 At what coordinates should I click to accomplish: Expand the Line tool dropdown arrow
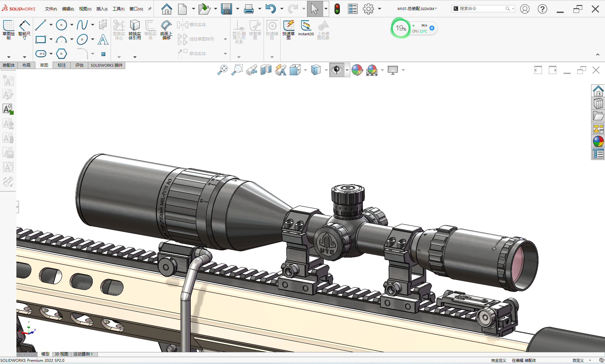51,25
